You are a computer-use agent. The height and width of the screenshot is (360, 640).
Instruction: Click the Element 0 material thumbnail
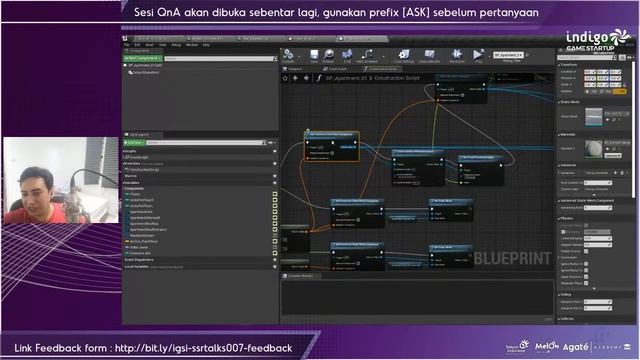[593, 149]
